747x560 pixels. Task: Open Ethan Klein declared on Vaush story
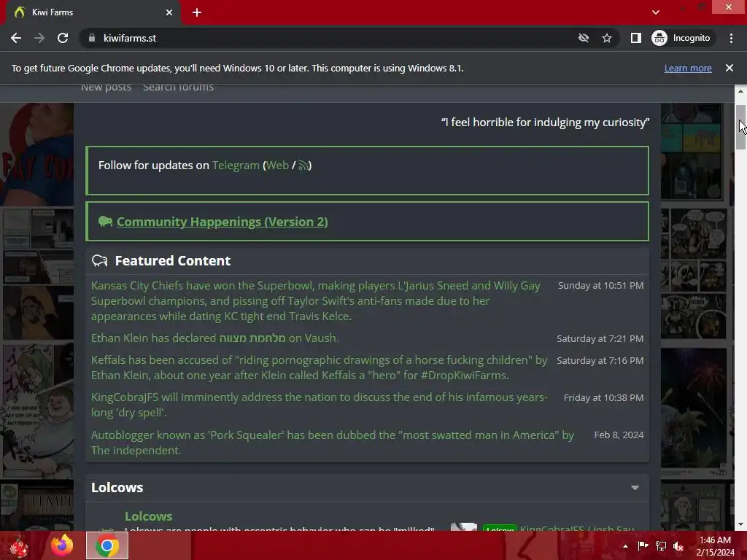pyautogui.click(x=215, y=338)
